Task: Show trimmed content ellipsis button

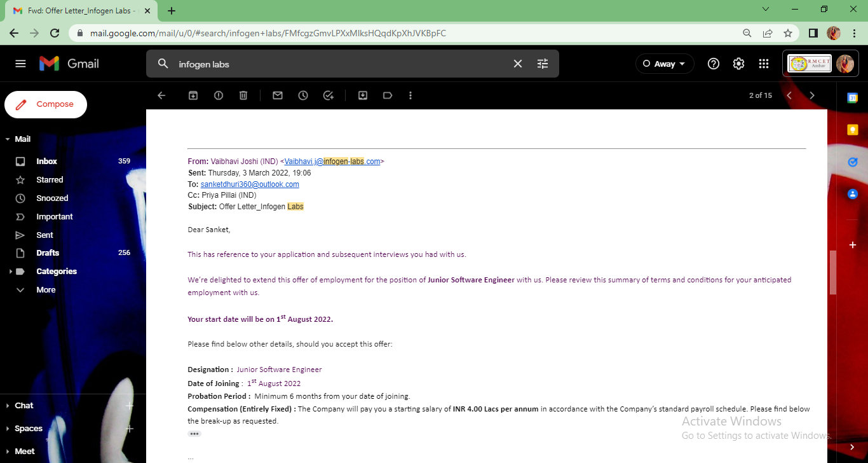Action: tap(194, 434)
